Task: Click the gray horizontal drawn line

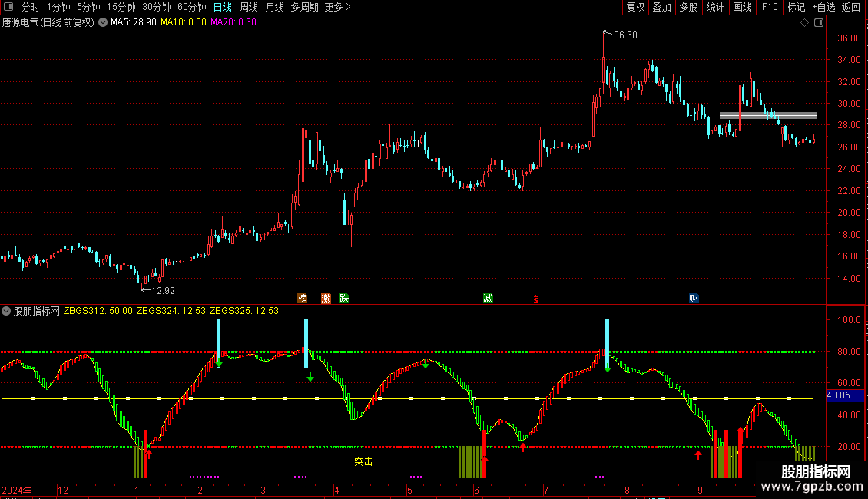Action: click(x=768, y=116)
